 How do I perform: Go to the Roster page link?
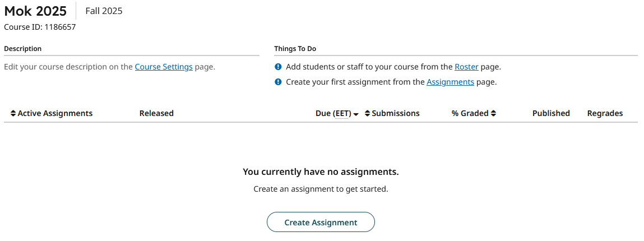(466, 67)
